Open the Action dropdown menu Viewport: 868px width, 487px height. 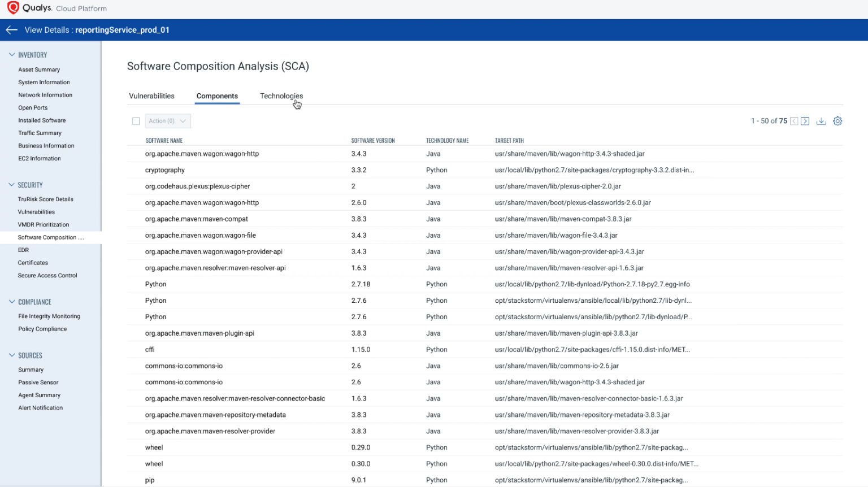167,120
